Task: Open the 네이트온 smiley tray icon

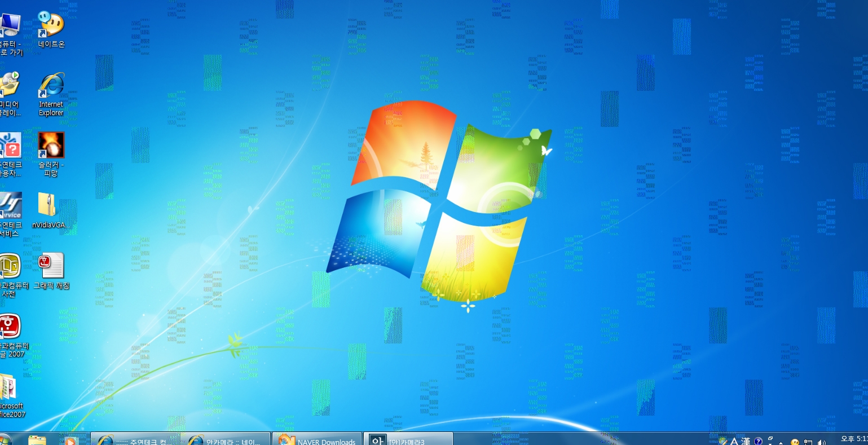Action: click(x=795, y=442)
